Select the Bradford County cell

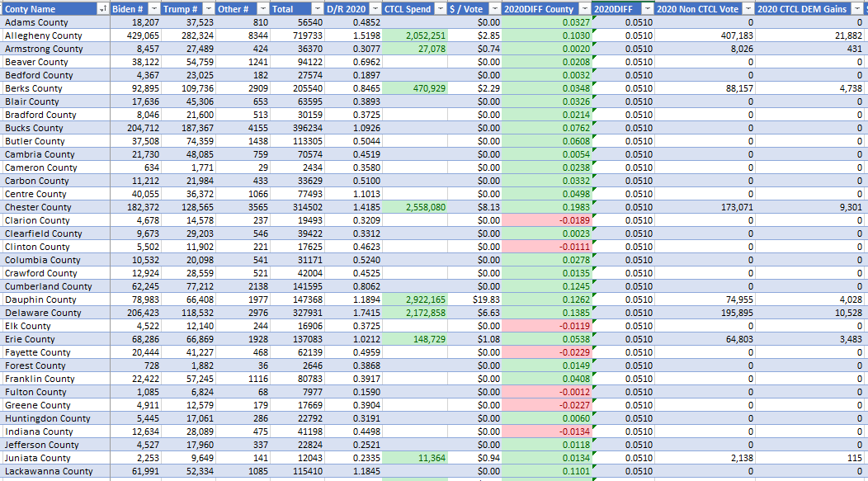click(x=54, y=115)
